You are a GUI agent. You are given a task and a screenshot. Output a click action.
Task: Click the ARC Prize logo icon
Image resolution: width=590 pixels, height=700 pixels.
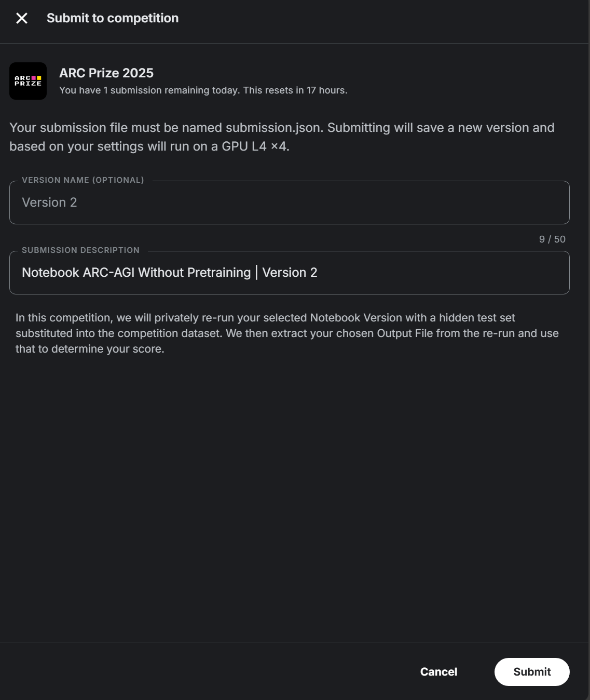28,81
